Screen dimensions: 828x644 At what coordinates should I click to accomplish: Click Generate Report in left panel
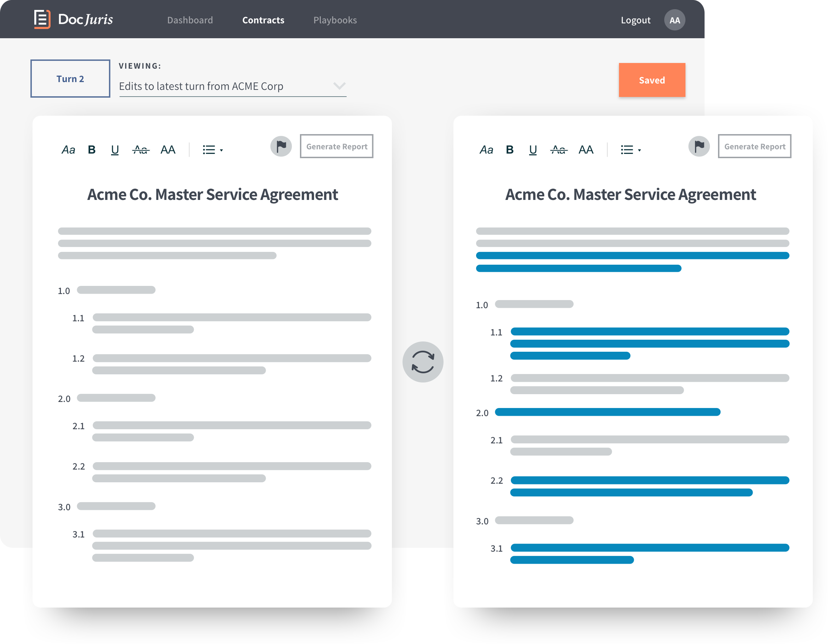[337, 146]
